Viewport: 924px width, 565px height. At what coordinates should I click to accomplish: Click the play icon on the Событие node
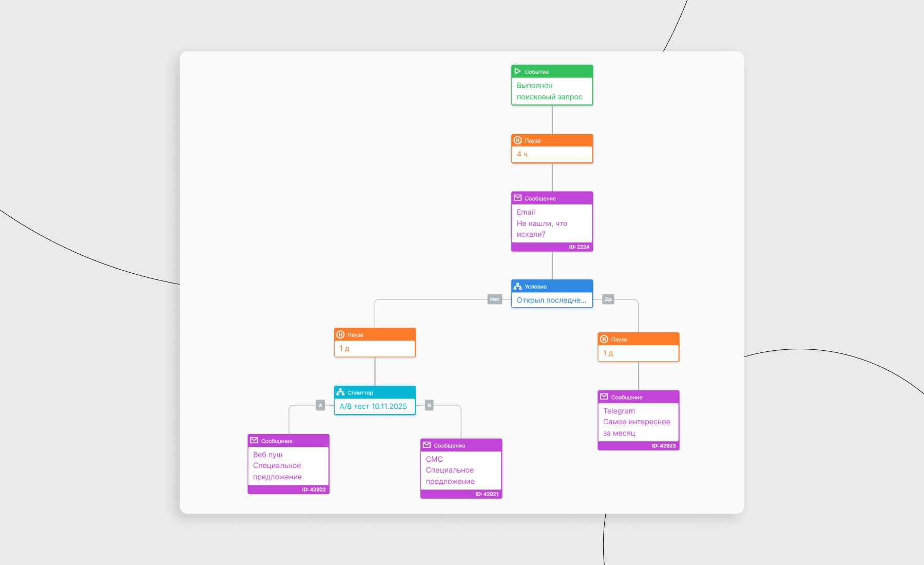[x=517, y=71]
